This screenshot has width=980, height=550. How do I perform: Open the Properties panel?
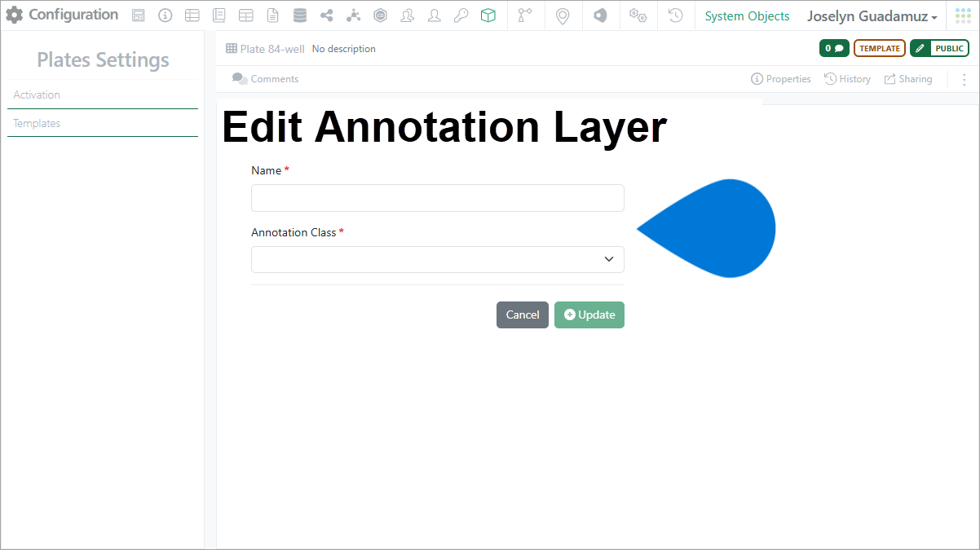pos(780,79)
